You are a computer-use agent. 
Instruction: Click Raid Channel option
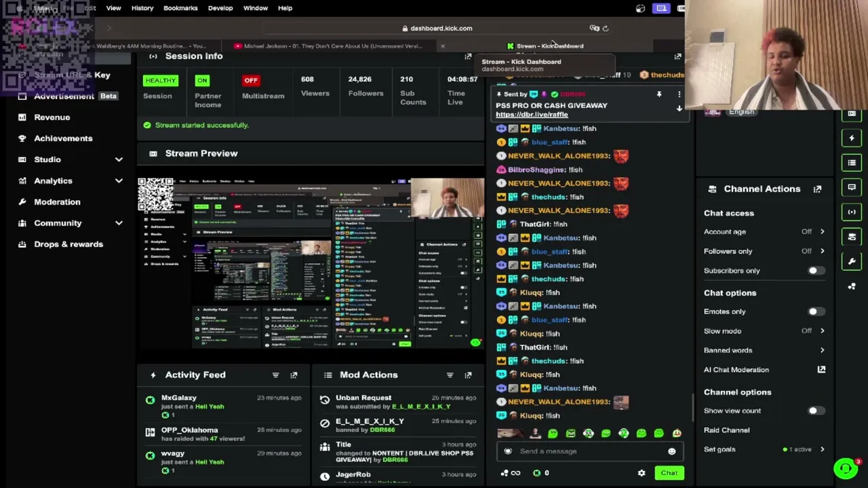727,430
